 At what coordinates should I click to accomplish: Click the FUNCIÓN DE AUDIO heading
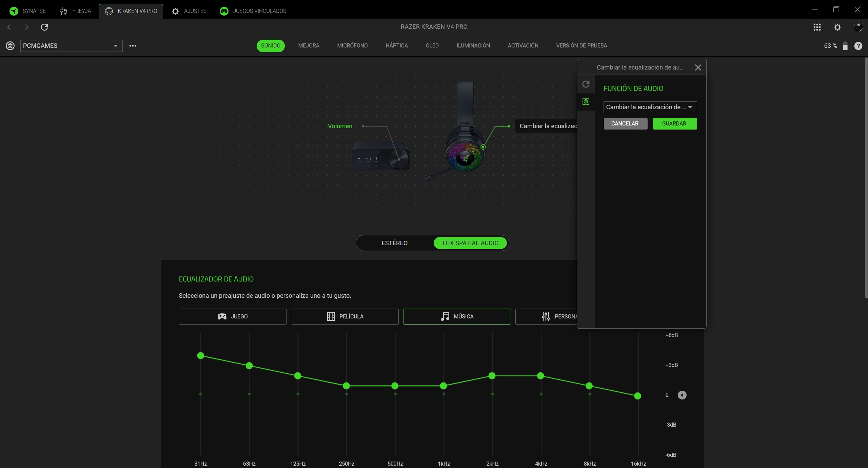(x=633, y=89)
